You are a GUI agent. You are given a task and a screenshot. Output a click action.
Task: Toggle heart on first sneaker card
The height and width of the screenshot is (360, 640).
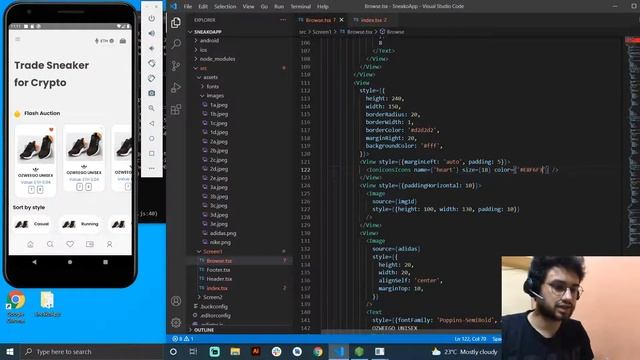51,130
